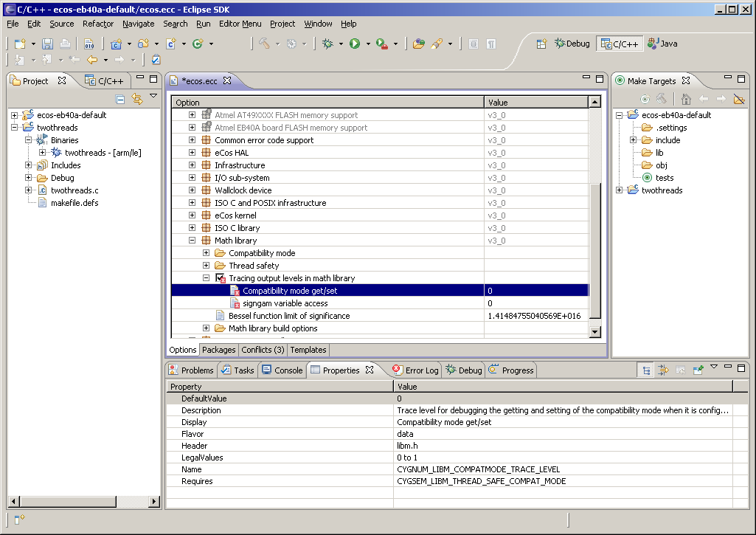Image resolution: width=756 pixels, height=535 pixels.
Task: Switch to the Java perspective
Action: click(662, 44)
